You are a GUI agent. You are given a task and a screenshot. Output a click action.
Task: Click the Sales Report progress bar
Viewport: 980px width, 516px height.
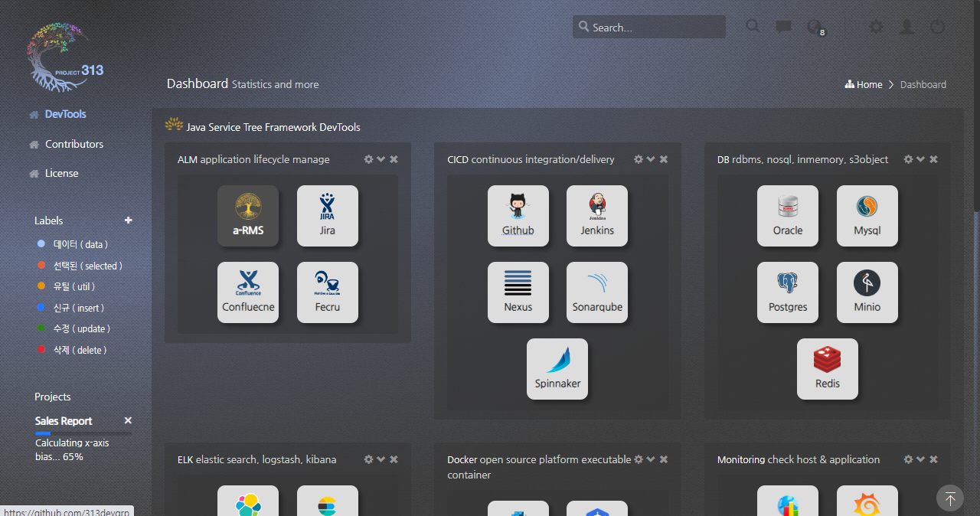83,434
